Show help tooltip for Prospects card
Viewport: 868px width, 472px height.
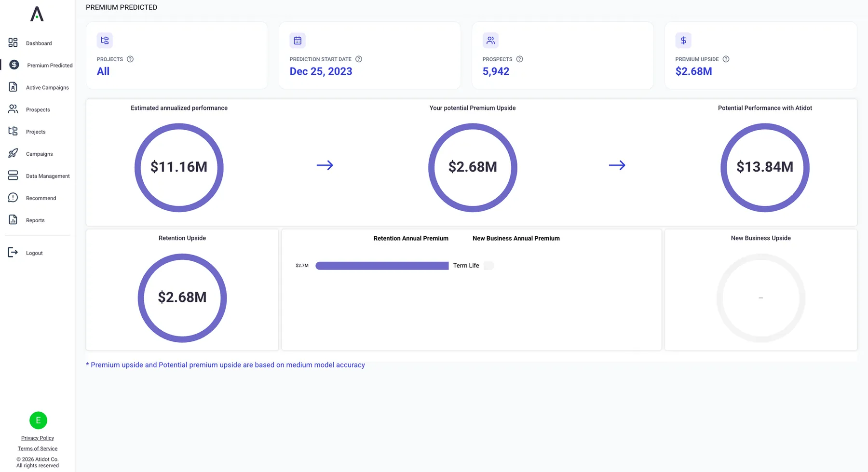point(519,59)
